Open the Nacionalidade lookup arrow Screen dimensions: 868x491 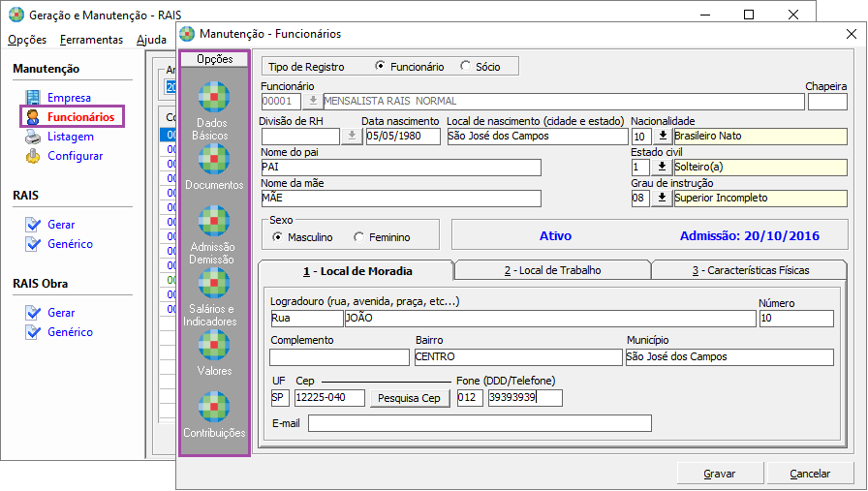[x=663, y=137]
